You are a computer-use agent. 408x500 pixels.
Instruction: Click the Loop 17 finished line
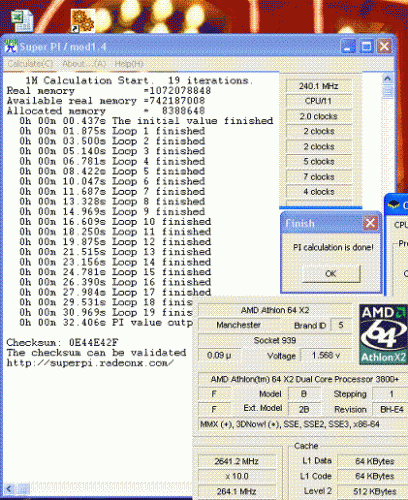coord(115,292)
